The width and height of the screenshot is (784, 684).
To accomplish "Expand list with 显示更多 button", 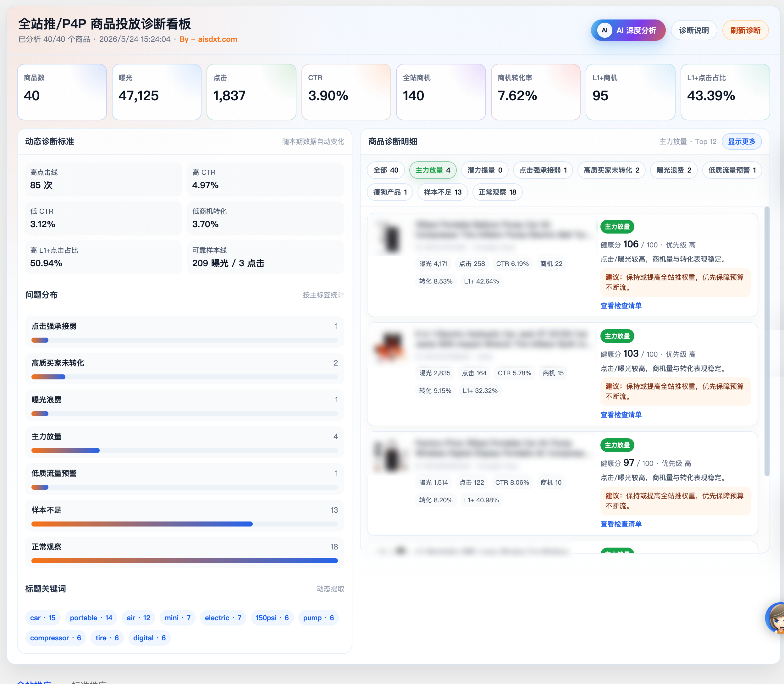I will click(741, 141).
